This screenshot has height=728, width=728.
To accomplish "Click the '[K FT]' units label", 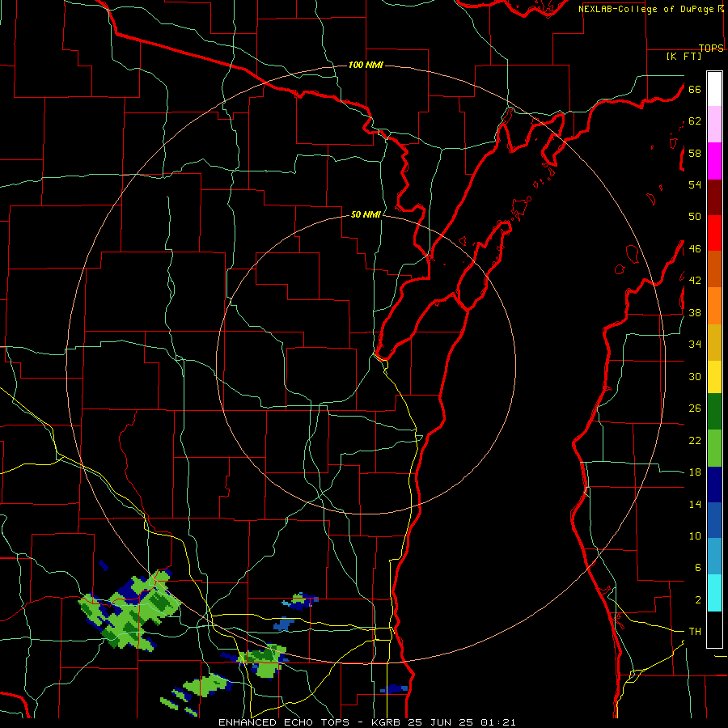I will point(684,56).
